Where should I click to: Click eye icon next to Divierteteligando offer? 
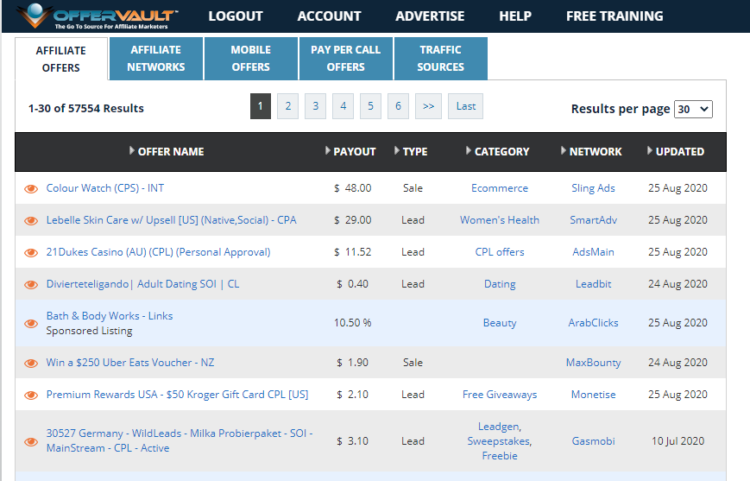tap(31, 284)
